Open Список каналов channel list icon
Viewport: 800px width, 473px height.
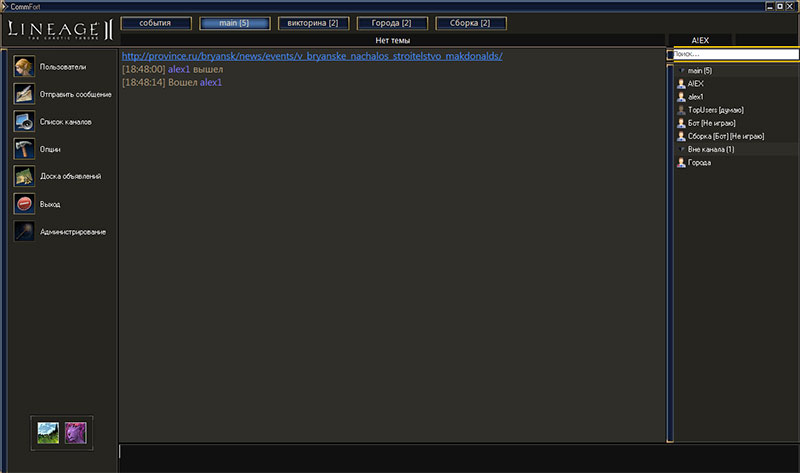pos(24,121)
